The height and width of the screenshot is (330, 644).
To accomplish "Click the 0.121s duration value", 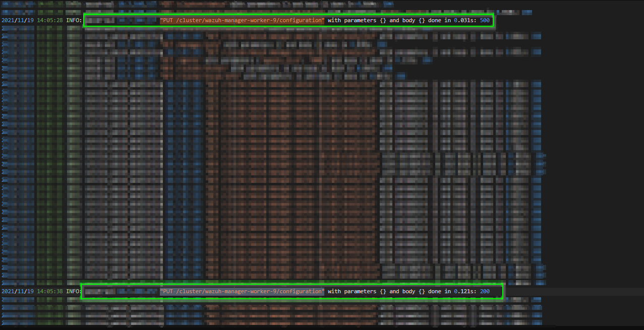I will click(462, 291).
